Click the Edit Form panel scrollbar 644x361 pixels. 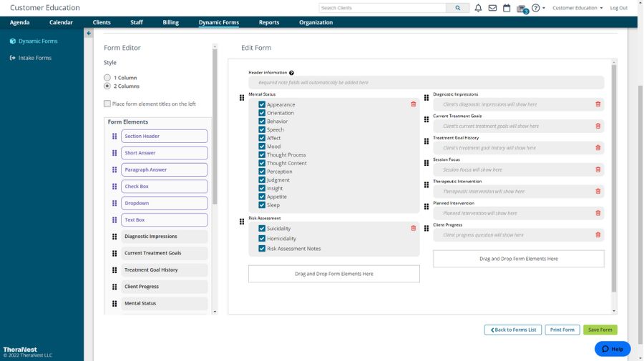pyautogui.click(x=614, y=179)
